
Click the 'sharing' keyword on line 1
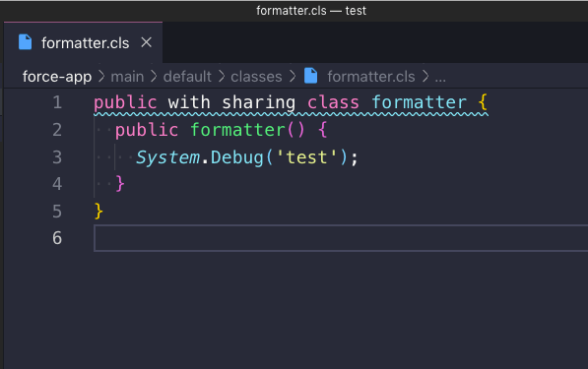click(x=259, y=102)
